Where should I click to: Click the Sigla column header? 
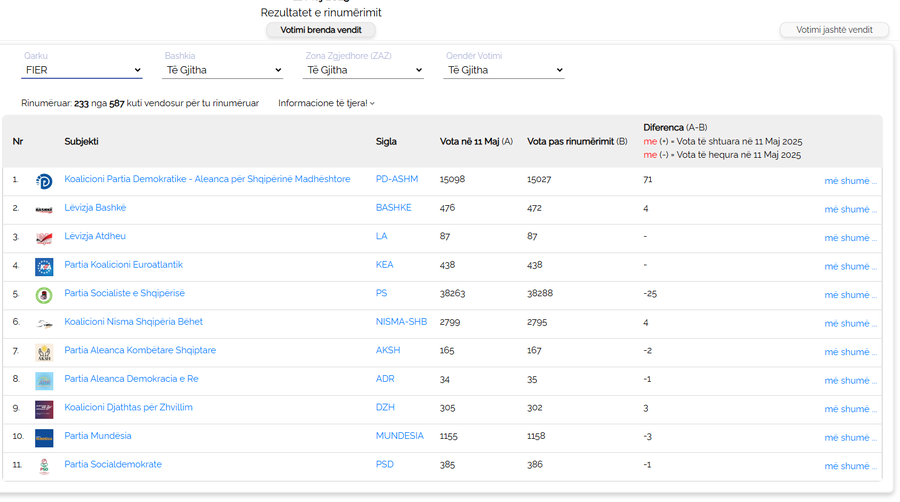[x=386, y=141]
